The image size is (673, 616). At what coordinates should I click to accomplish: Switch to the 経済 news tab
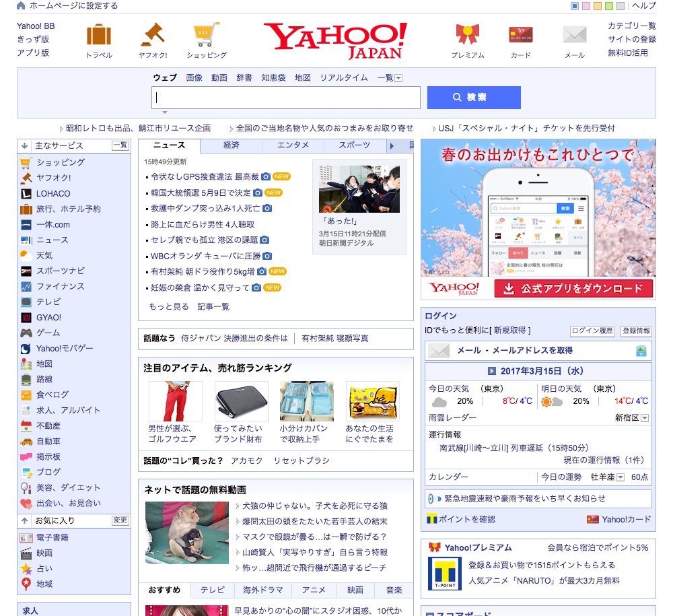[x=232, y=145]
